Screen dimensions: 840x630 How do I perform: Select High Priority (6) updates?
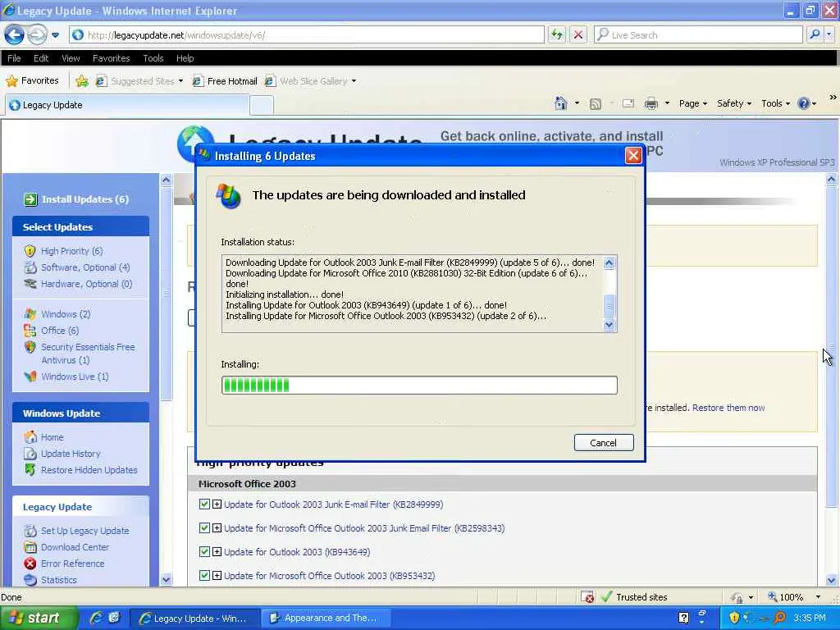click(x=72, y=251)
